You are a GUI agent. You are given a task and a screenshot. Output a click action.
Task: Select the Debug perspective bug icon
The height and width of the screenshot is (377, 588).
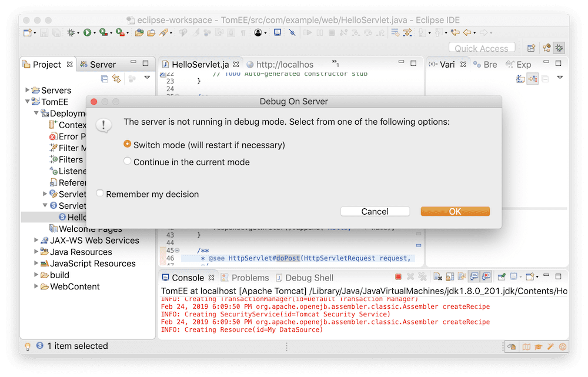(x=559, y=48)
